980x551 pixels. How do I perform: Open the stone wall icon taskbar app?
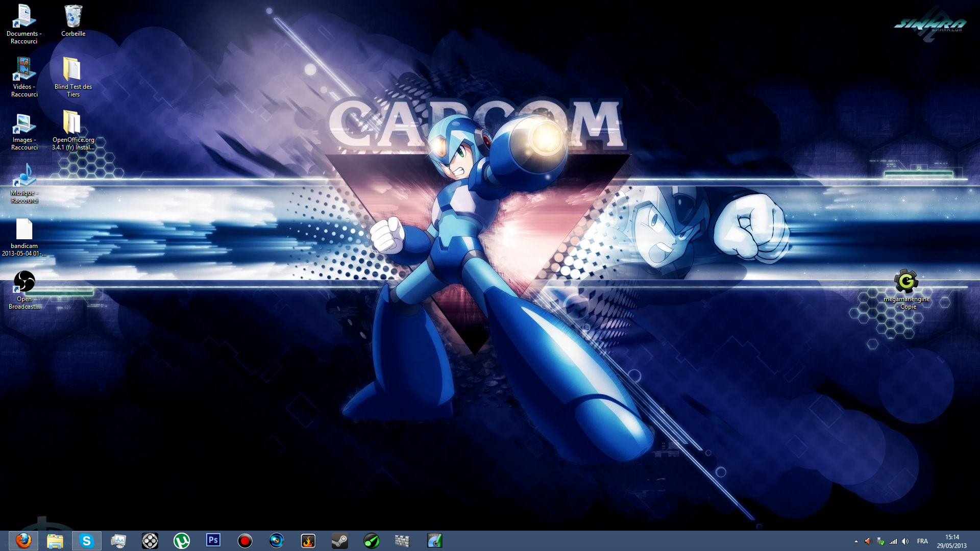click(x=403, y=541)
